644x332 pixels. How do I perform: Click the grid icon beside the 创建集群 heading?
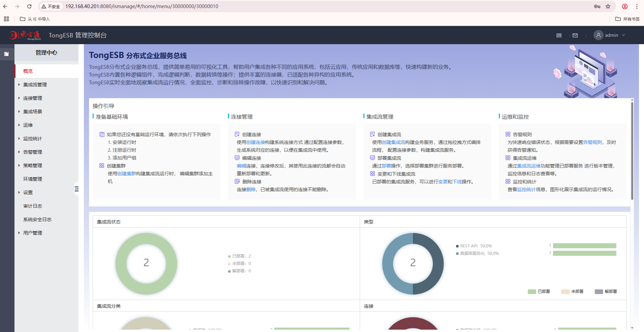tap(102, 166)
